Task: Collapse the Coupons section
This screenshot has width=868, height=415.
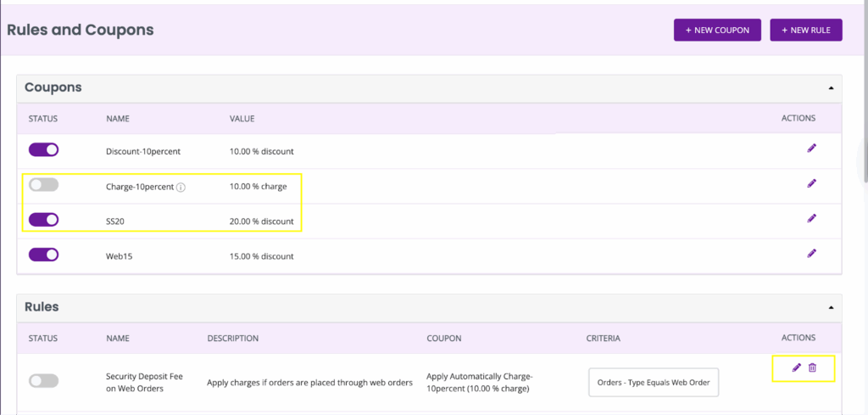Action: click(x=831, y=88)
